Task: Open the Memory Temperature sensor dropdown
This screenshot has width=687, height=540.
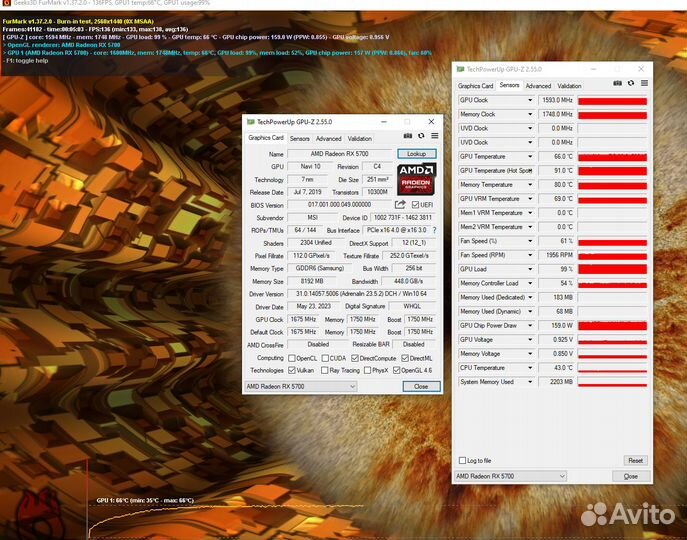Action: click(x=530, y=185)
